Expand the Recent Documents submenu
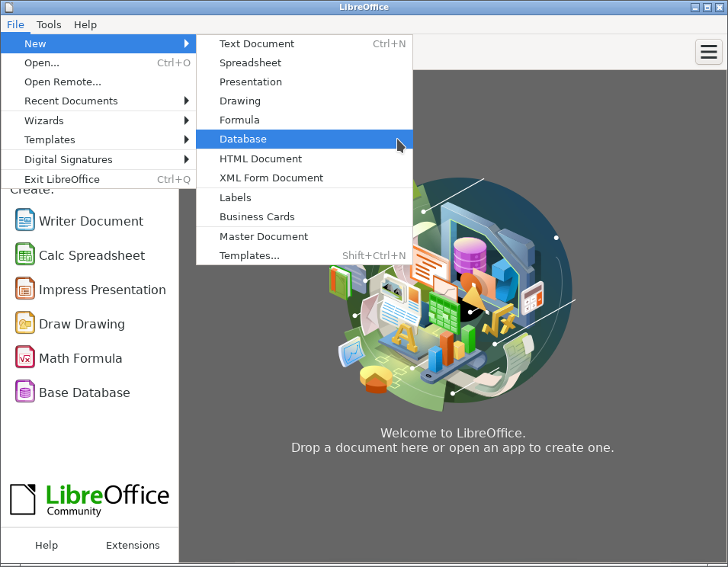Screen dimensions: 728x567 [98, 101]
